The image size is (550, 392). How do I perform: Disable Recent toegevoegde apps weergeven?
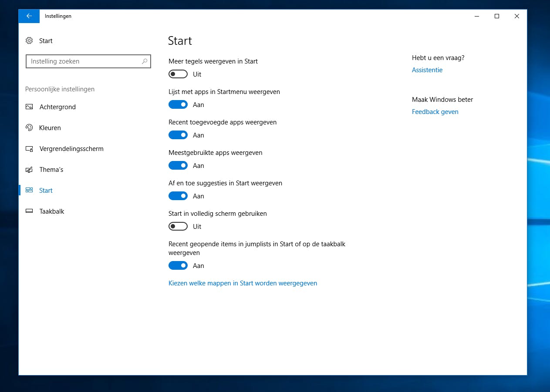coord(178,135)
